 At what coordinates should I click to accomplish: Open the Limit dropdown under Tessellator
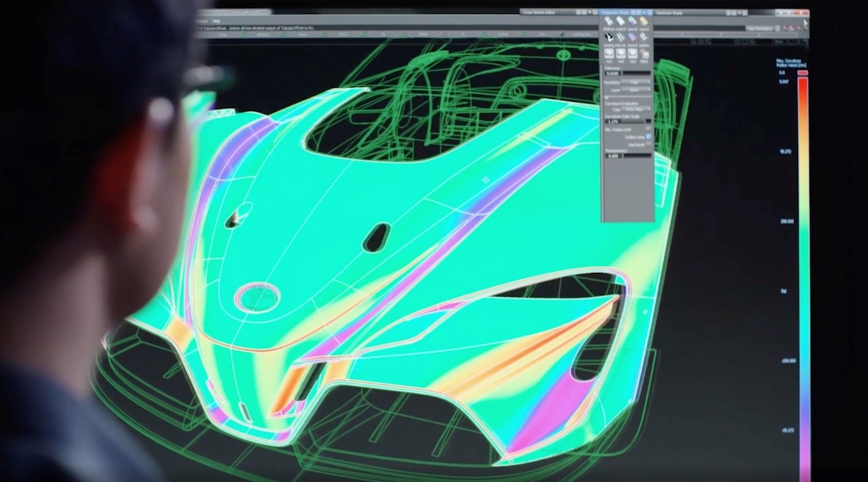[636, 89]
